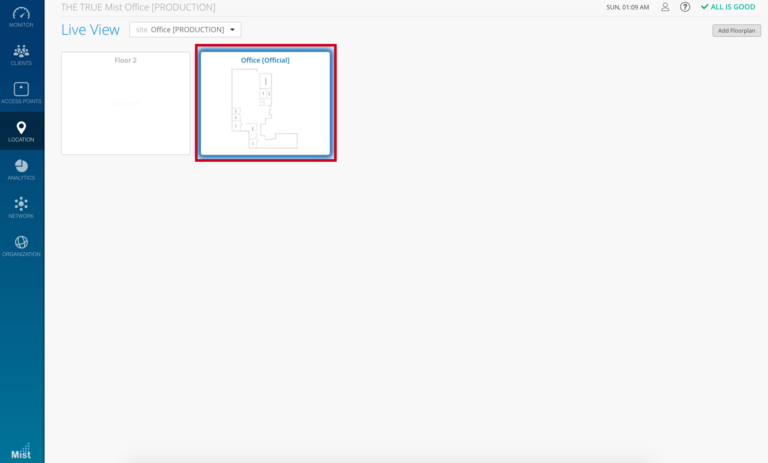This screenshot has width=768, height=463.
Task: Click the Office [PRODUCTION] site name
Action: coord(187,30)
